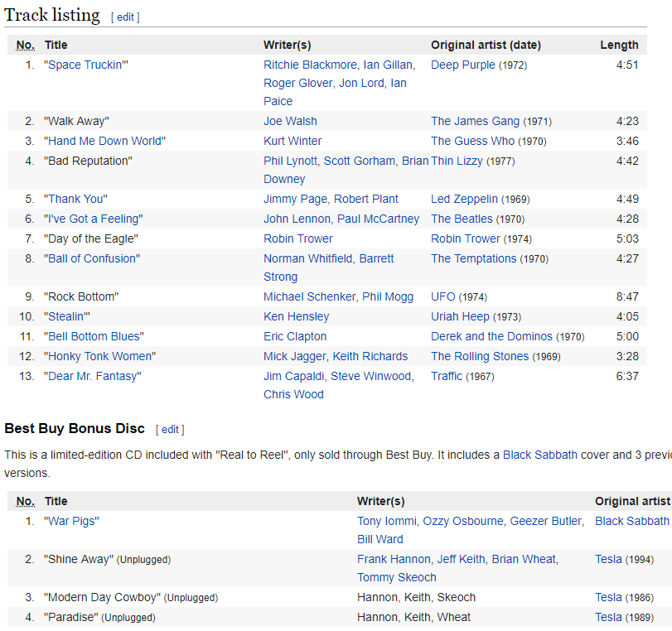Open the Track listing edit link
672x631 pixels.
[126, 17]
